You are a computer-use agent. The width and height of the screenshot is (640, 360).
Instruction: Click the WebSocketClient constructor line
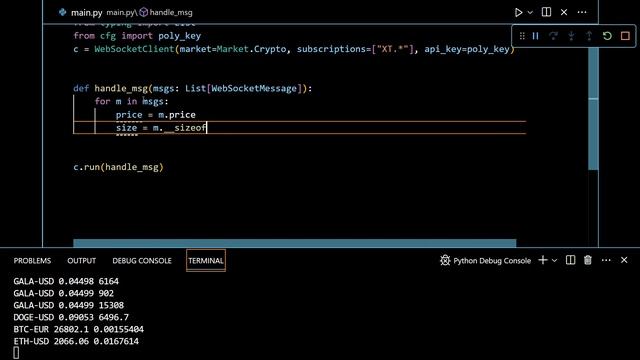294,49
